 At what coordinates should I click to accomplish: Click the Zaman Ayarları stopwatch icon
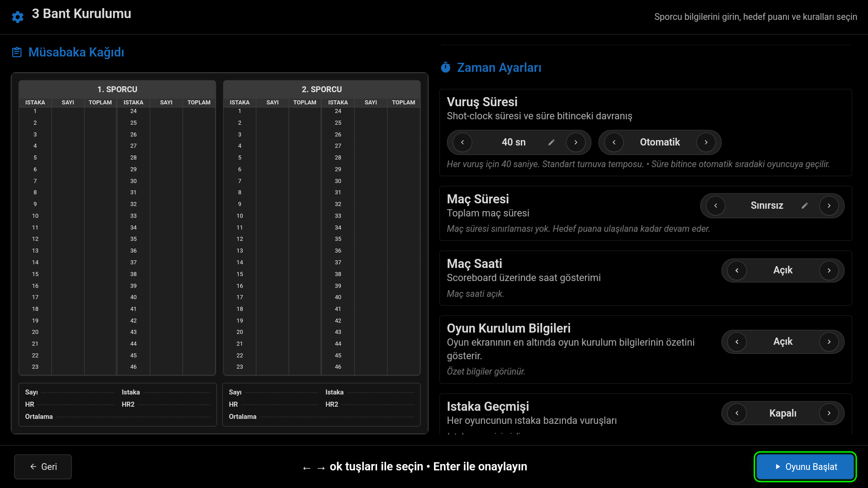pos(446,68)
